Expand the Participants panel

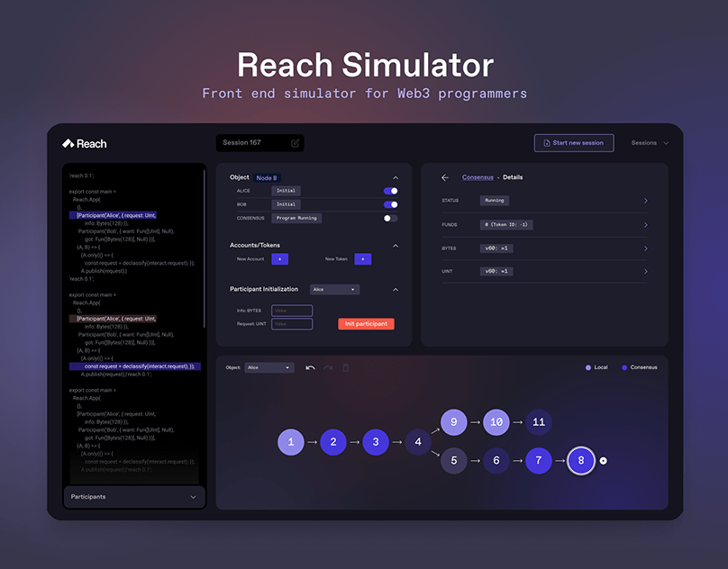(134, 497)
